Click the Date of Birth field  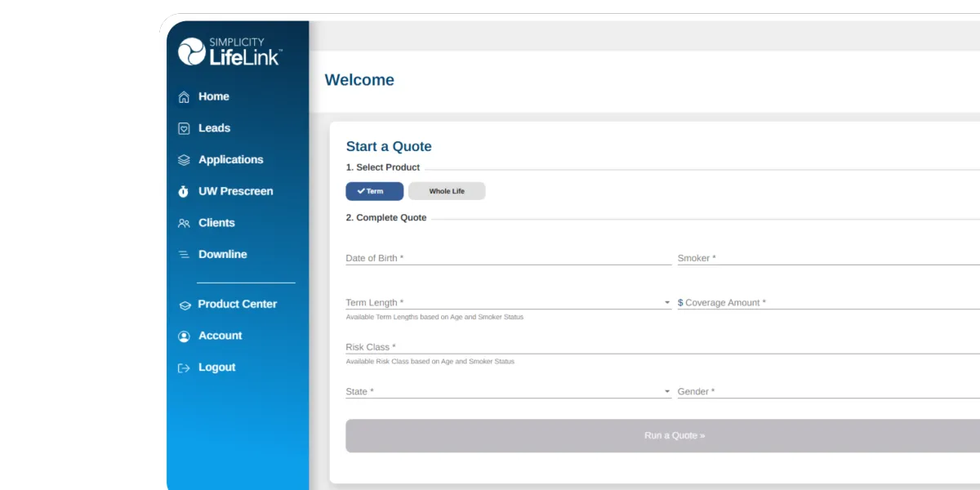click(x=508, y=258)
